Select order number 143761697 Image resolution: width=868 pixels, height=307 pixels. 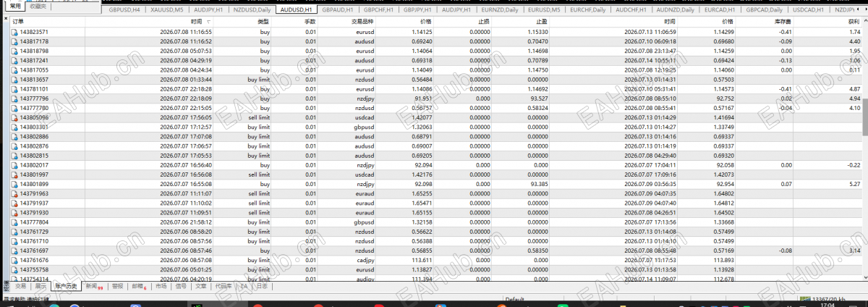tap(34, 251)
